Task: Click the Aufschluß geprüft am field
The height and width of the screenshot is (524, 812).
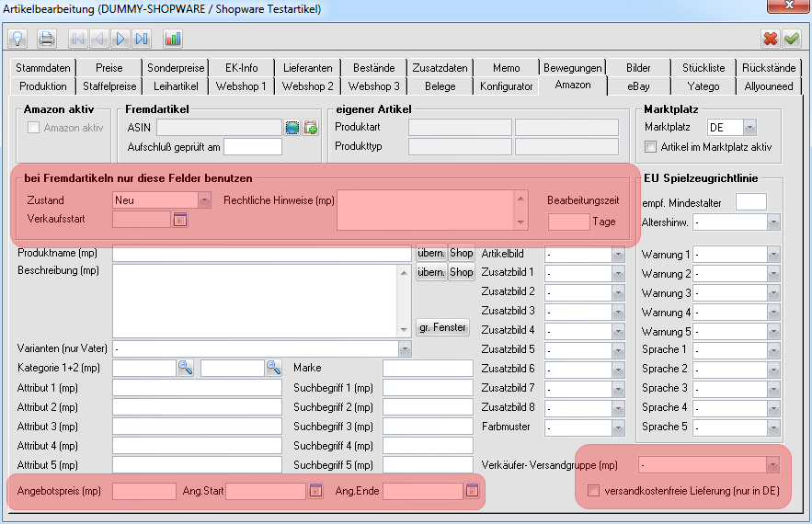Action: (253, 147)
